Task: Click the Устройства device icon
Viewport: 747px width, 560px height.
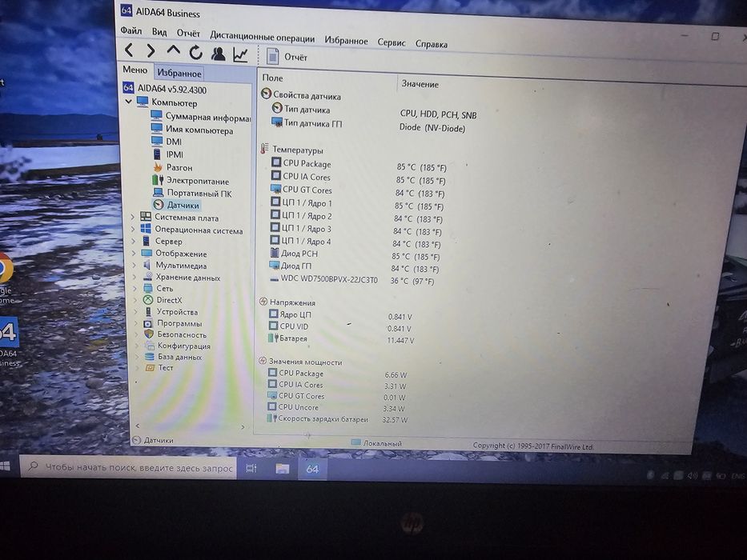Action: [148, 311]
